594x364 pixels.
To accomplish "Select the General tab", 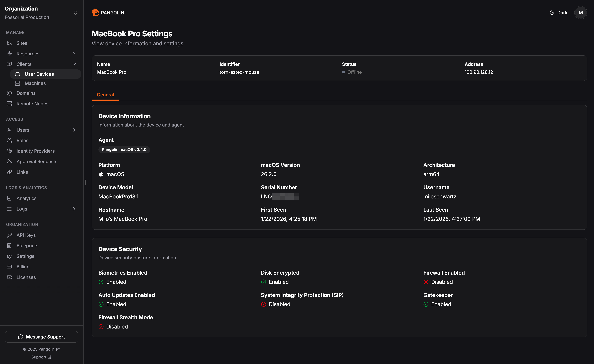I will (105, 95).
